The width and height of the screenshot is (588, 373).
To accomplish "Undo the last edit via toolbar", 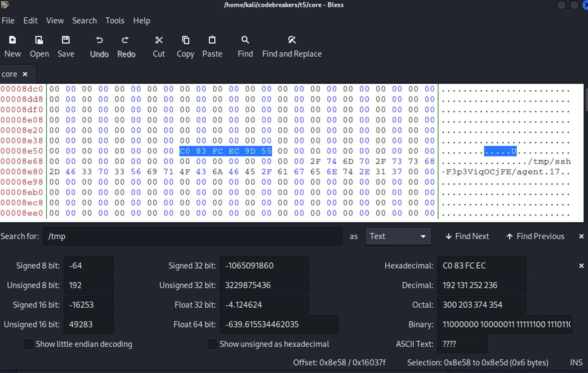I will (x=99, y=40).
